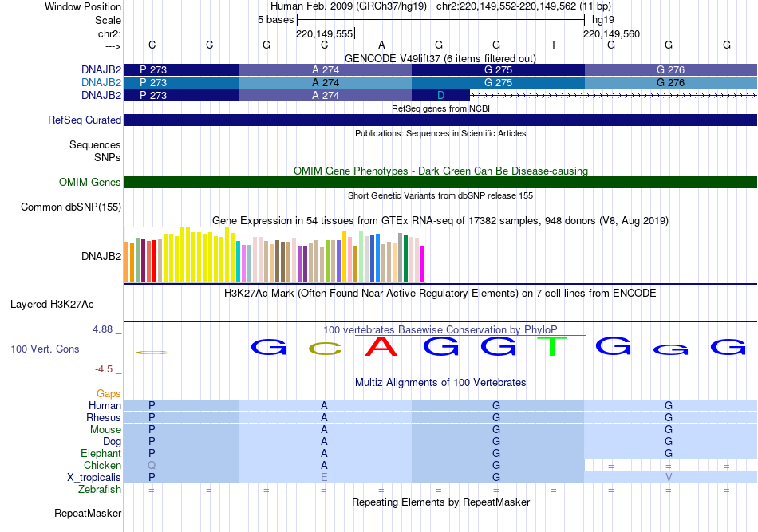Viewport: 758px width, 532px height.
Task: Click the Sequences track label
Action: point(95,145)
